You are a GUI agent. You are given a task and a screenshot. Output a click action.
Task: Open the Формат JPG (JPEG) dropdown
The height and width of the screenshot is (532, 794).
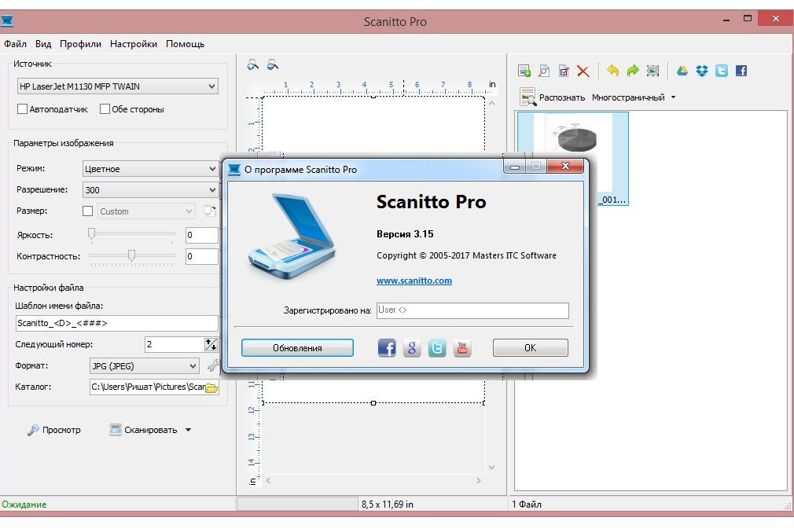pos(145,365)
